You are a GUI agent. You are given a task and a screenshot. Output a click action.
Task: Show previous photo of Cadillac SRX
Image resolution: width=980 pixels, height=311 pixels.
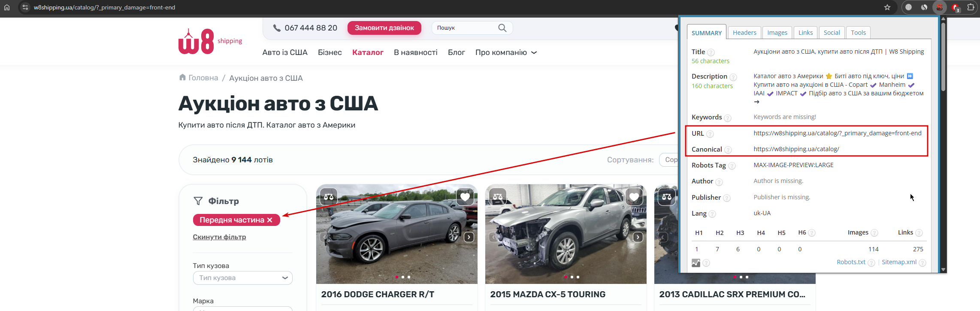(x=663, y=237)
